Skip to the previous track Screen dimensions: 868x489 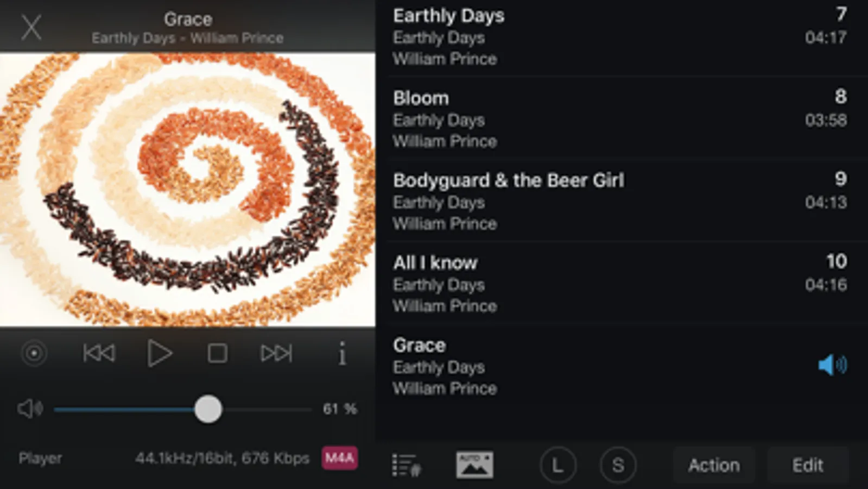(99, 353)
